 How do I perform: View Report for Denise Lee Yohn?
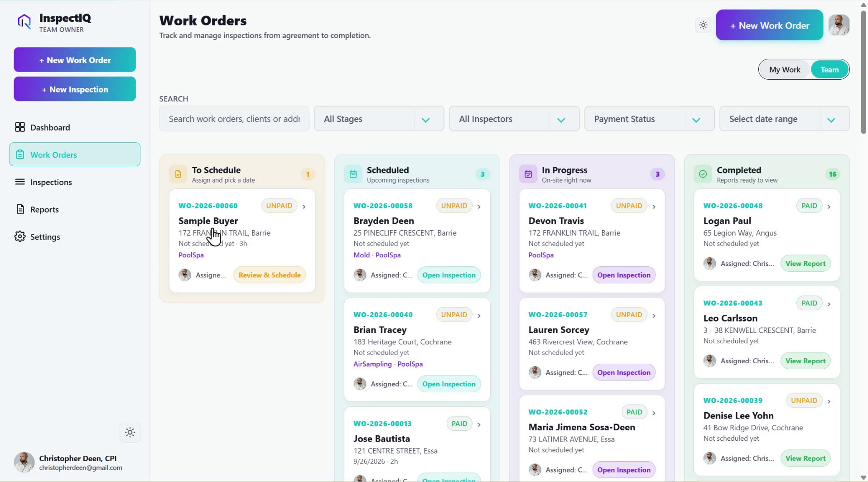(805, 458)
